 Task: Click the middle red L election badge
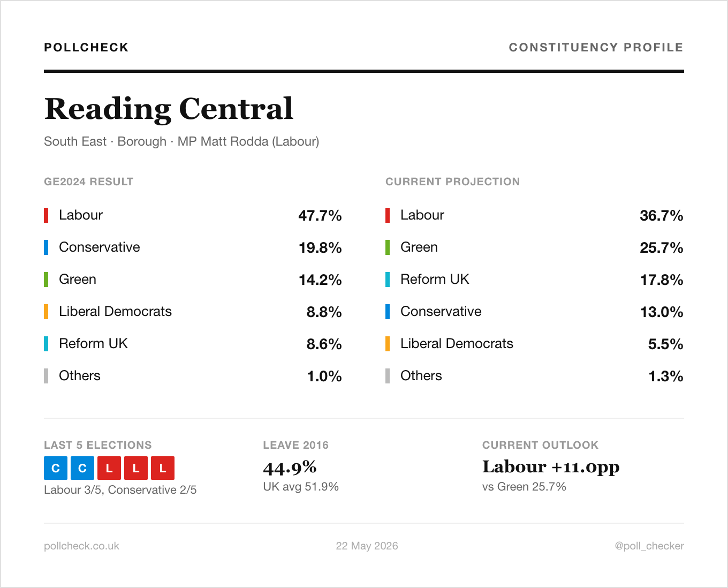(x=136, y=468)
